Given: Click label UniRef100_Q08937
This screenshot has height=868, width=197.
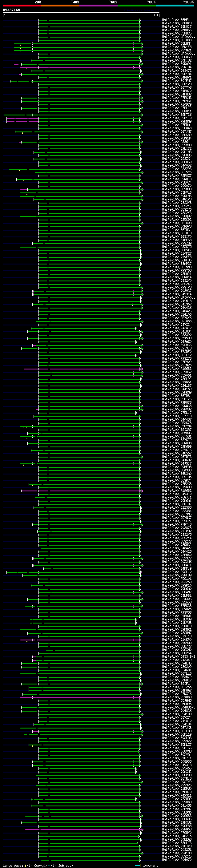Looking at the screenshot, I should (x=177, y=291).
